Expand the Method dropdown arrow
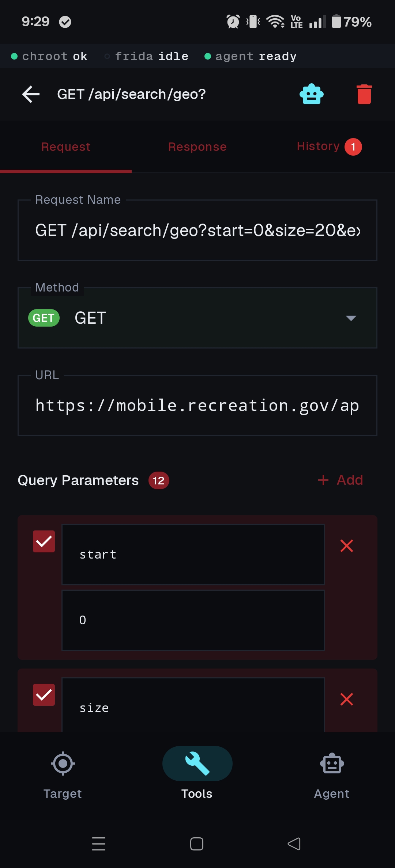Viewport: 395px width, 868px height. tap(351, 318)
